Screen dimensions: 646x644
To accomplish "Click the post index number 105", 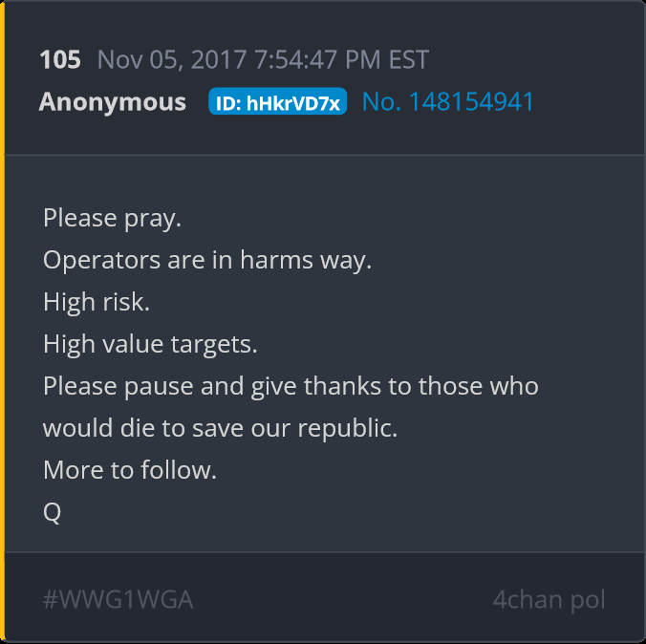I will pos(60,59).
